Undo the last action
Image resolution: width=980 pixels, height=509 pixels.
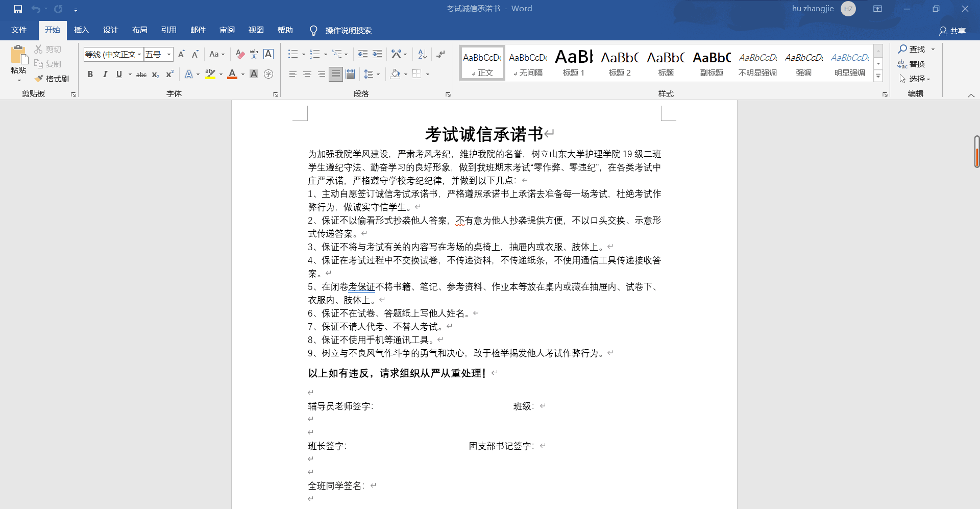[36, 9]
